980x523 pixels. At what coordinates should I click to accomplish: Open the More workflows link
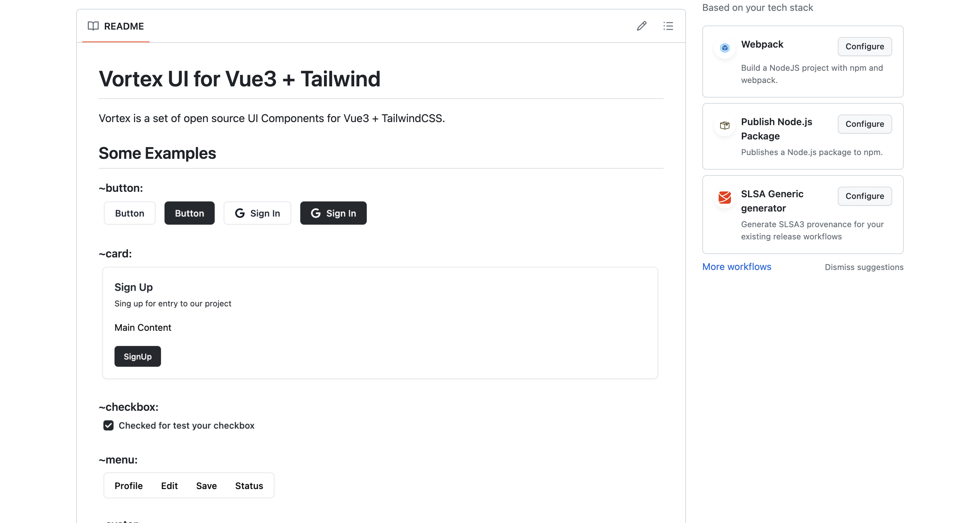pyautogui.click(x=736, y=267)
